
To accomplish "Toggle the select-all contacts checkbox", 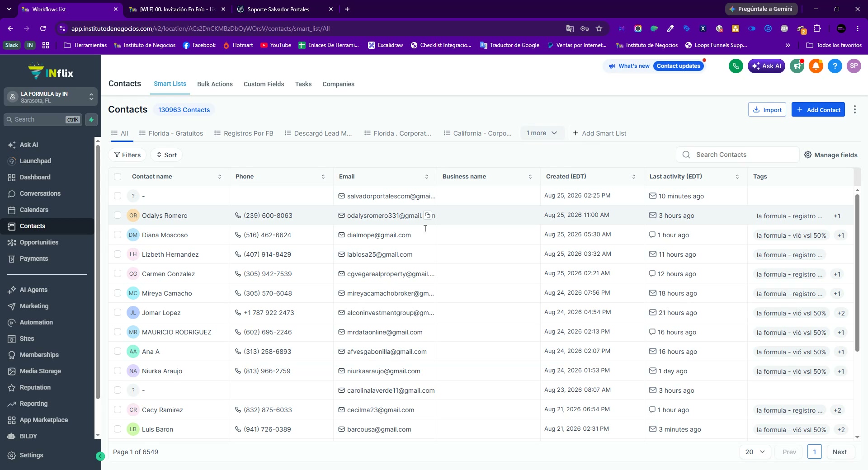I will pos(118,177).
